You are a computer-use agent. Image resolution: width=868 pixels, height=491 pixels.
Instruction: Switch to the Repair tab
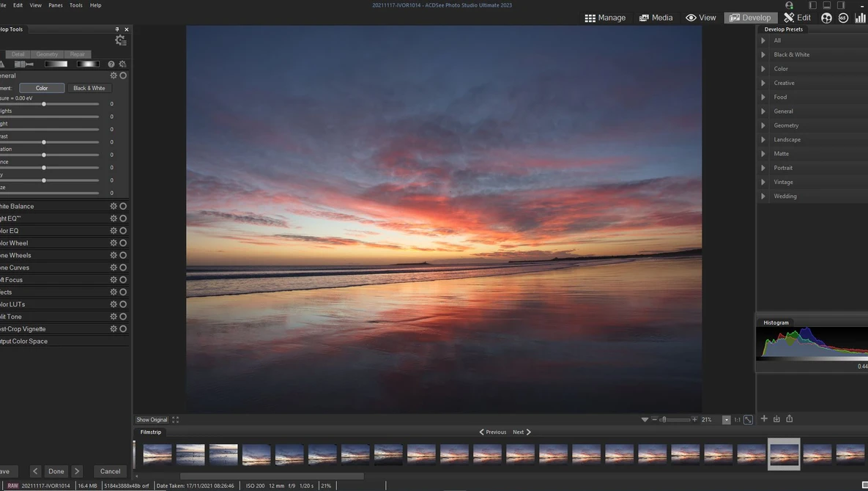tap(78, 54)
